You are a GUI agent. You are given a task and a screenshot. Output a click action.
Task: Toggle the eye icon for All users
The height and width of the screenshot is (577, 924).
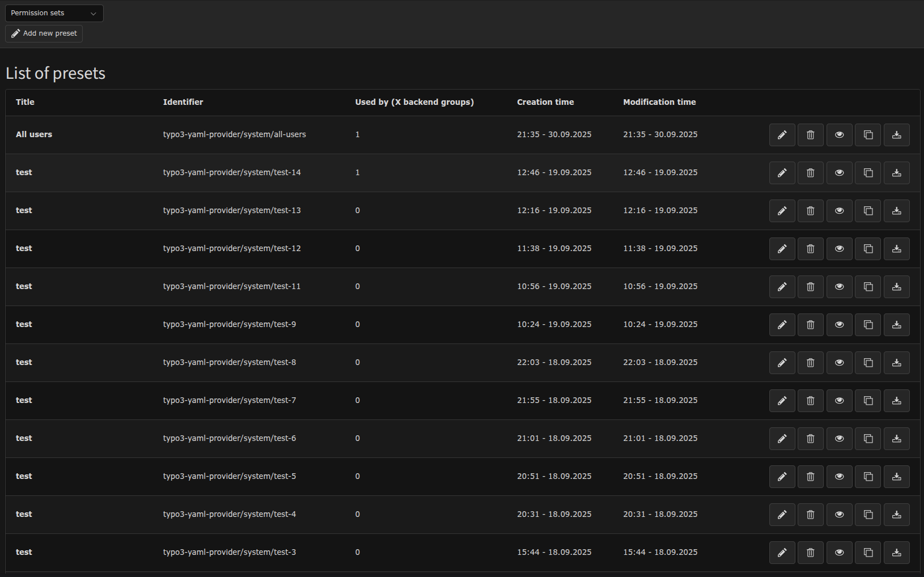point(839,135)
